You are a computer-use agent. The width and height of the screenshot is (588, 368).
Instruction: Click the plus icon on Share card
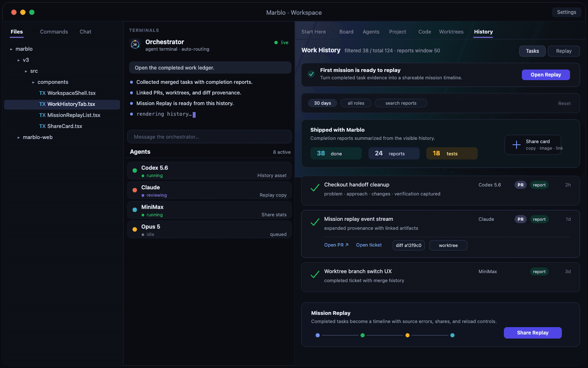coord(517,145)
